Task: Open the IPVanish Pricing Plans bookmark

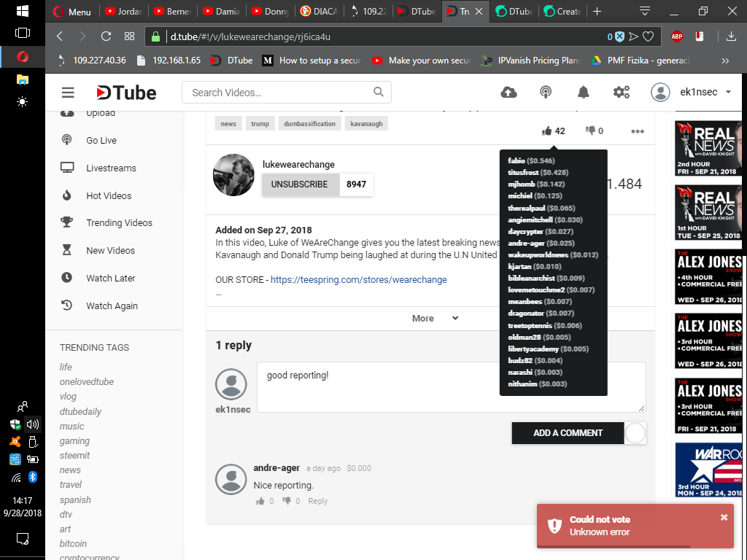Action: tap(531, 61)
